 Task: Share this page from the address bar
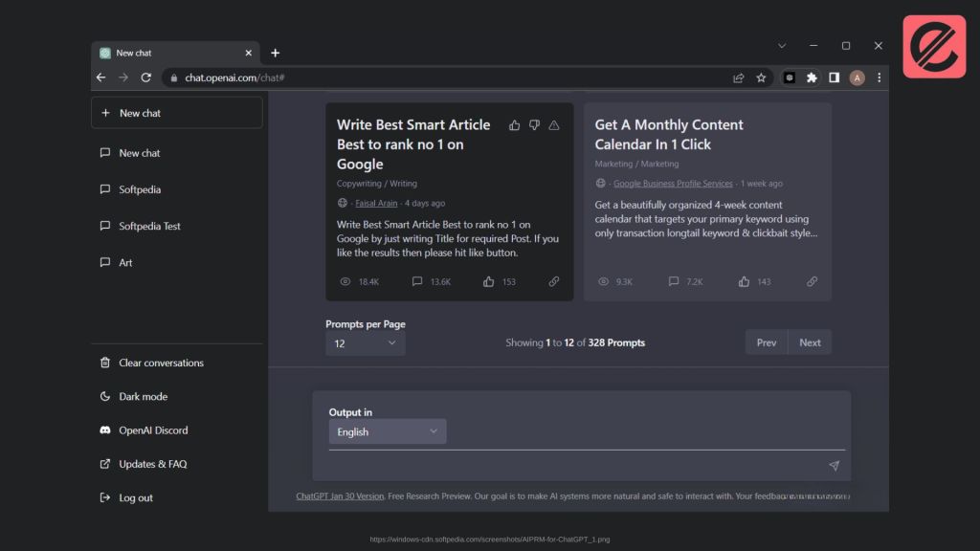(x=738, y=77)
